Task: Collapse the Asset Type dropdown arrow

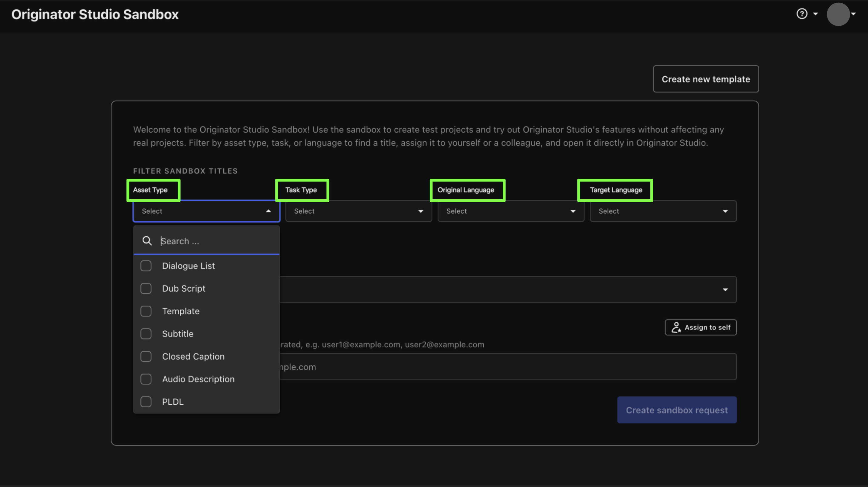Action: [268, 211]
